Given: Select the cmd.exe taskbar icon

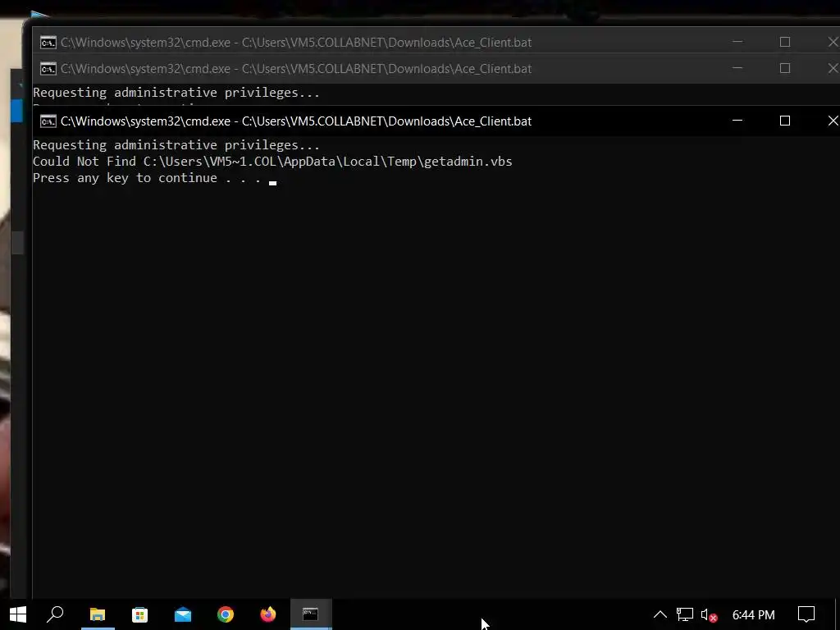Looking at the screenshot, I should click(311, 614).
